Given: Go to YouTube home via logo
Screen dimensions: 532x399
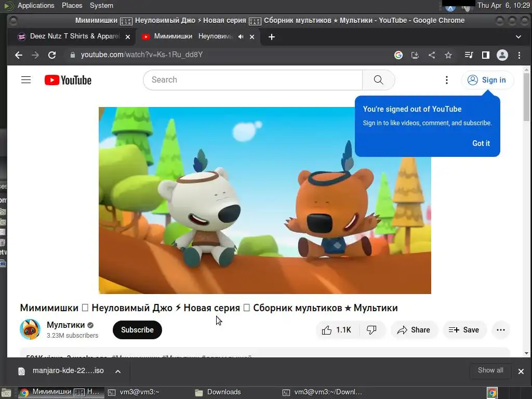Looking at the screenshot, I should (x=68, y=80).
